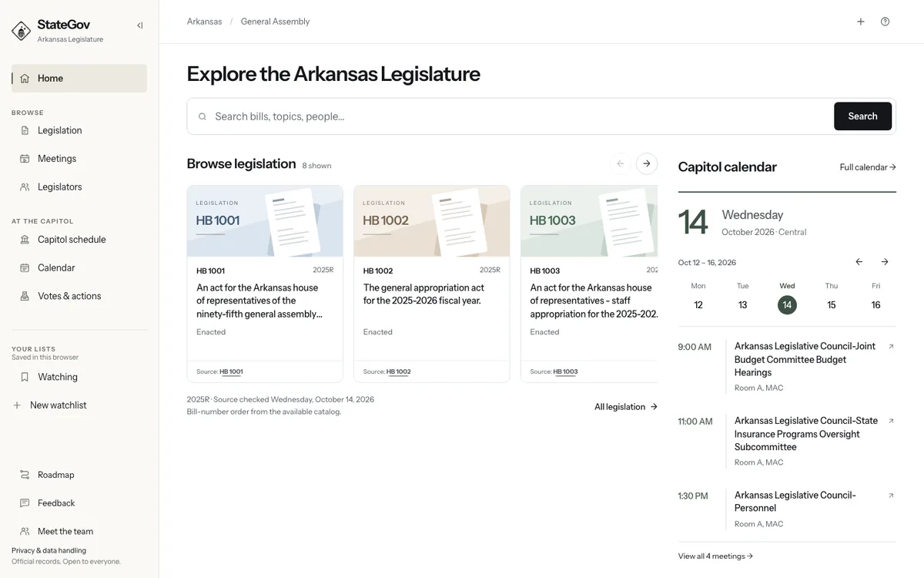Click the plus icon beside New watchlist
Viewport: 924px width, 578px height.
pos(17,405)
